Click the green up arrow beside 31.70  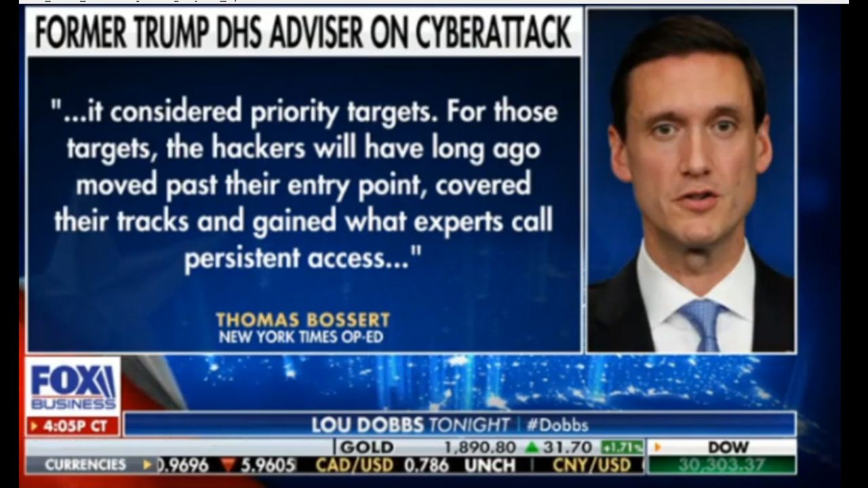coord(532,447)
